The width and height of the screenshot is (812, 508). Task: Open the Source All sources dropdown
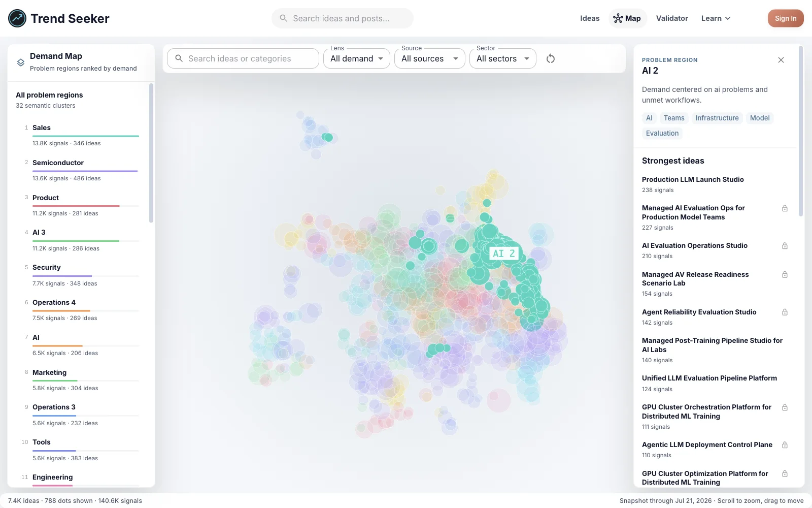tap(430, 58)
